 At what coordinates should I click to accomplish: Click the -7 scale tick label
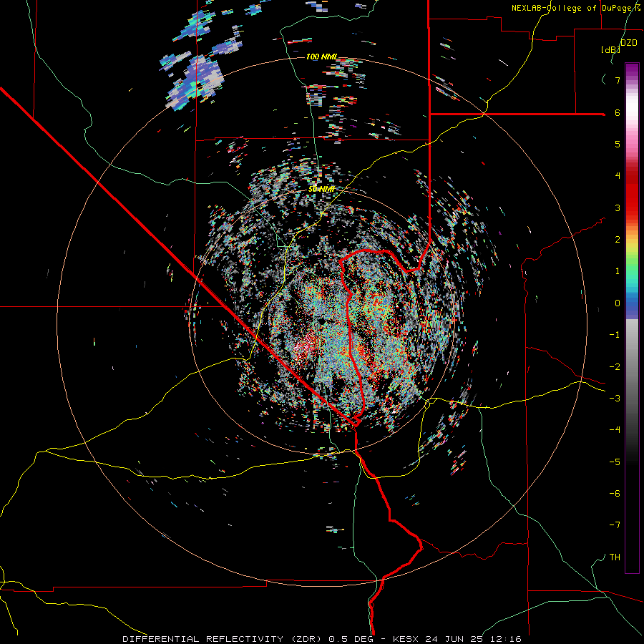point(615,525)
